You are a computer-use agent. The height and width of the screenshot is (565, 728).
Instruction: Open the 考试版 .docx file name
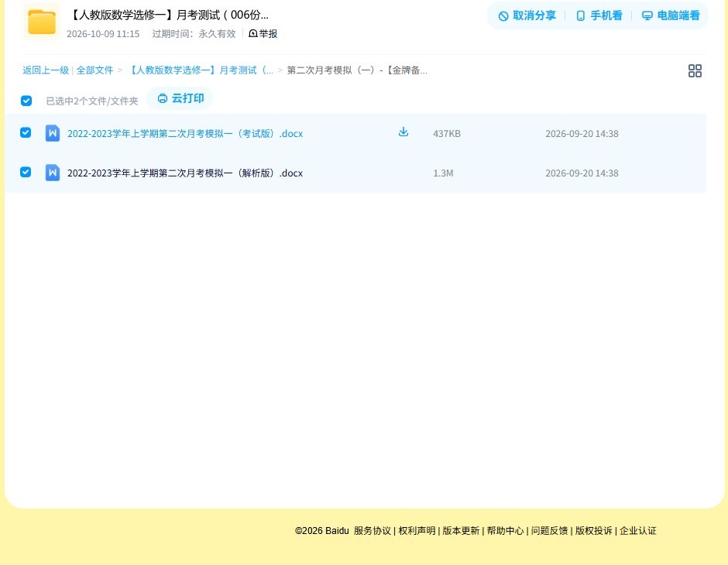click(x=185, y=134)
